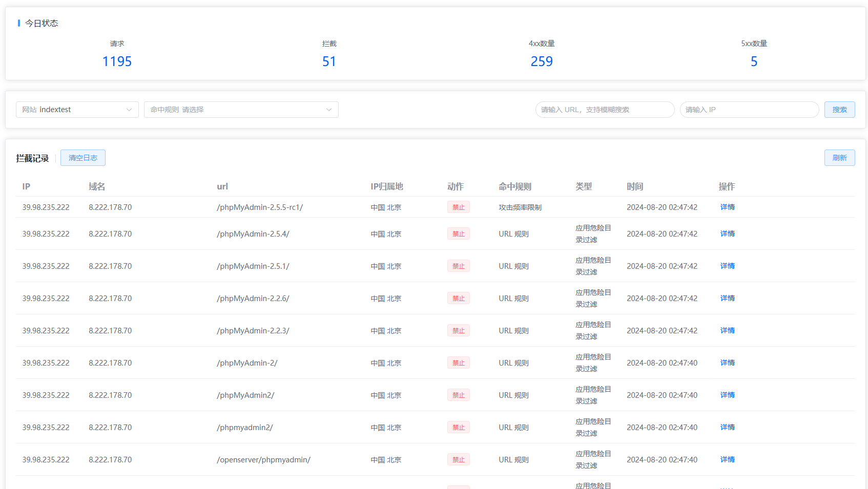Viewport: 868px width, 489px height.
Task: Click the 4xx数量 value 259
Action: tap(542, 61)
